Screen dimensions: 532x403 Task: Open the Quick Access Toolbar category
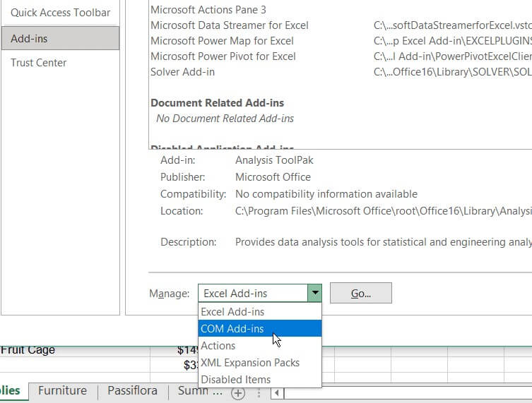[60, 13]
